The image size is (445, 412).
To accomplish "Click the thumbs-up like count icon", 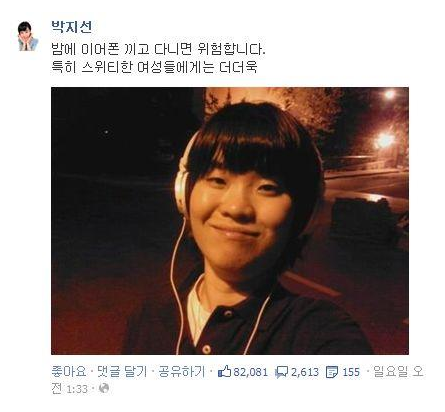I will point(224,371).
